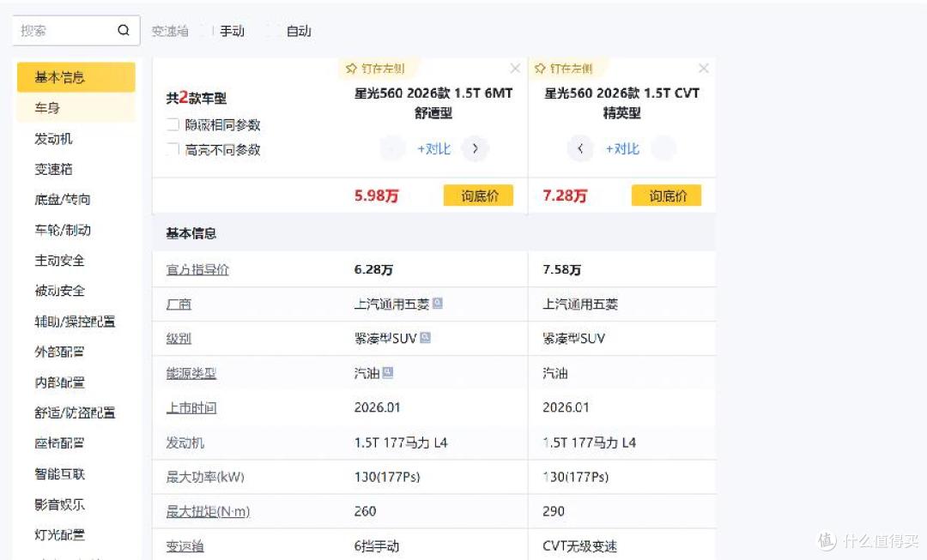The height and width of the screenshot is (560, 927).
Task: Click disabled left arrow under 6MT 舒适型
Action: pos(392,148)
